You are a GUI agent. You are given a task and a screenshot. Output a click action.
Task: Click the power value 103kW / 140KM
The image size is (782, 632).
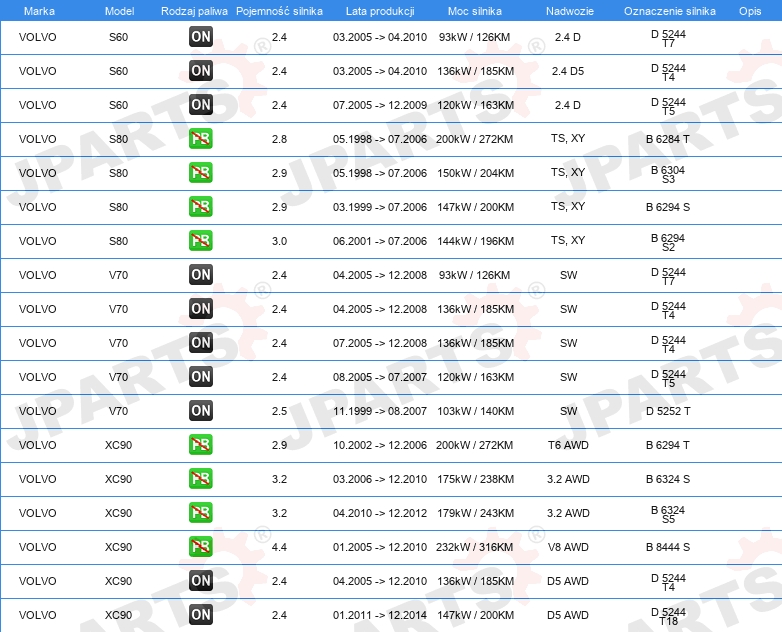475,411
